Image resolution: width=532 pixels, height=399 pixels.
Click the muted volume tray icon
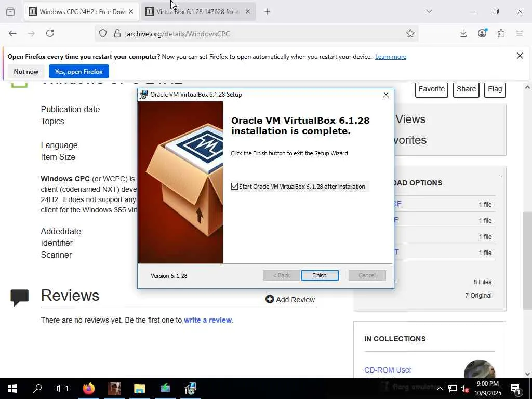(x=465, y=389)
